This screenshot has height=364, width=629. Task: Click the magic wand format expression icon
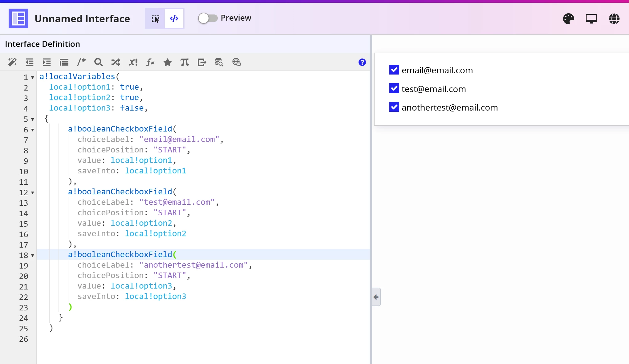(x=12, y=62)
